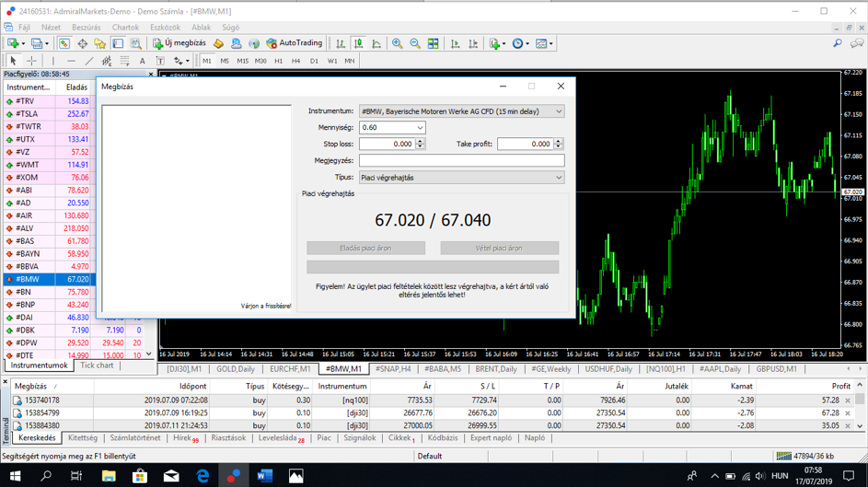
Task: Select the horizontal line drawing tool
Action: point(71,61)
